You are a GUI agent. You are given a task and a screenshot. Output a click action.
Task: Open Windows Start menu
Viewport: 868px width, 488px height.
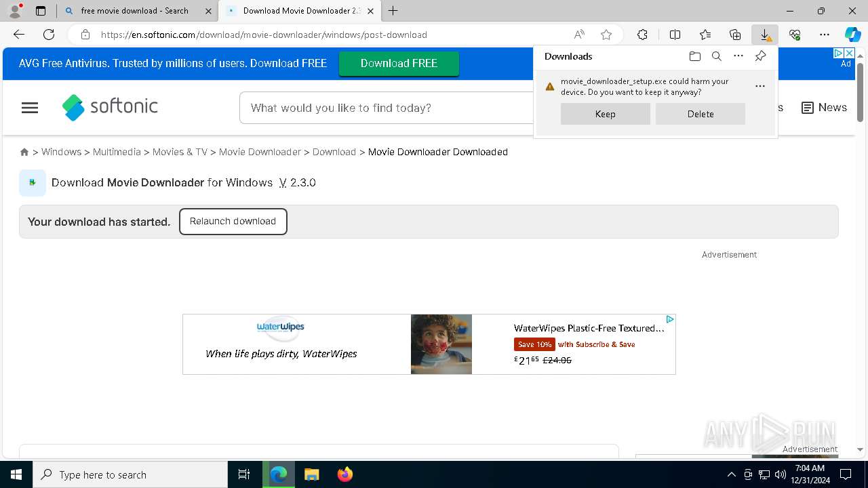[16, 474]
